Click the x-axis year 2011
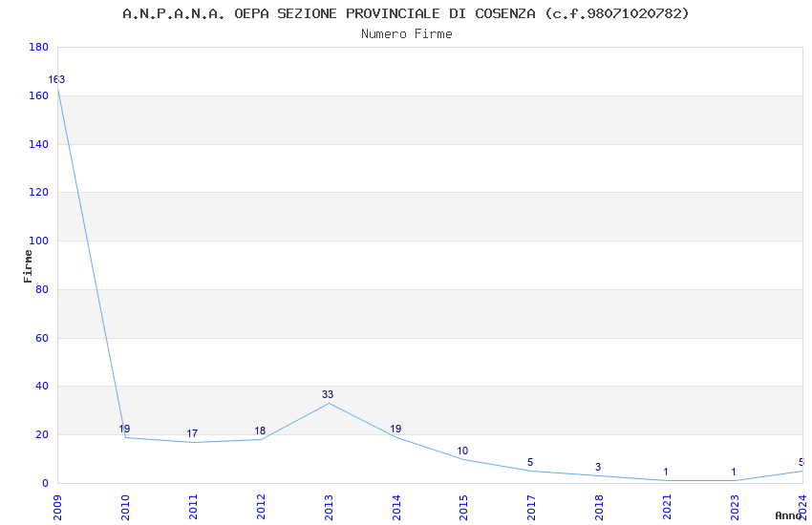Image resolution: width=812 pixels, height=525 pixels. (193, 508)
